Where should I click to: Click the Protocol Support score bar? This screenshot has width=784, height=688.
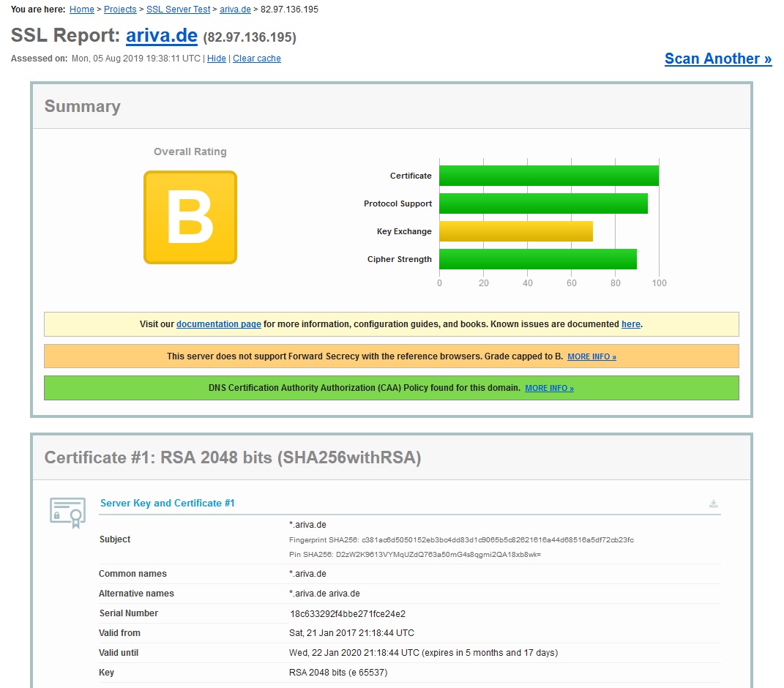tap(543, 203)
